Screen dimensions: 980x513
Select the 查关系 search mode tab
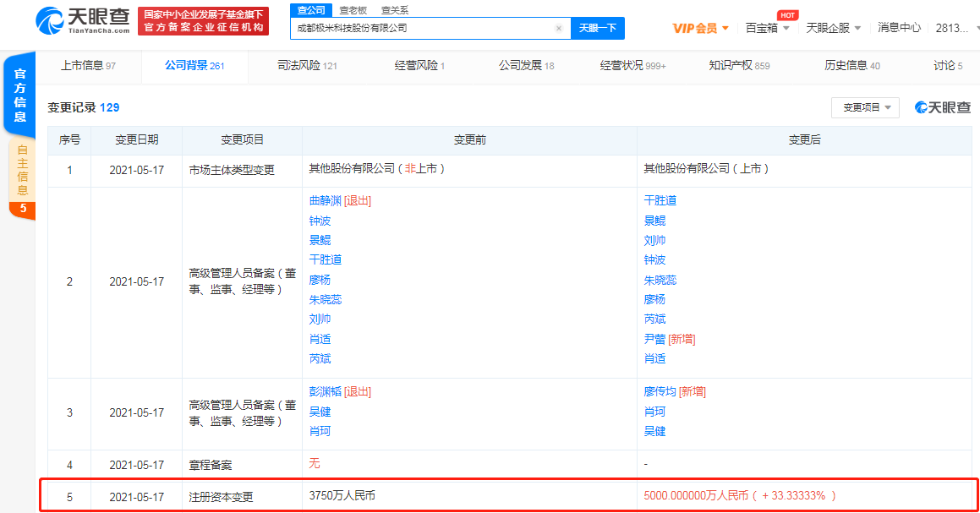pos(394,10)
